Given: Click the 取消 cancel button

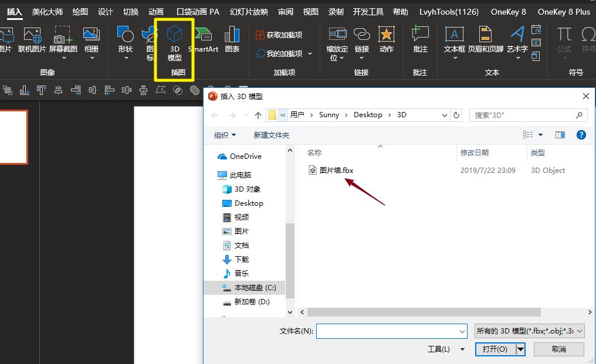Looking at the screenshot, I should (x=558, y=349).
